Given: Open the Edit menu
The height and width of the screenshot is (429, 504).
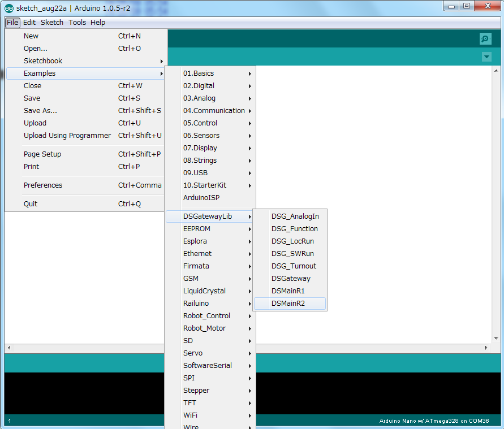Looking at the screenshot, I should (29, 23).
